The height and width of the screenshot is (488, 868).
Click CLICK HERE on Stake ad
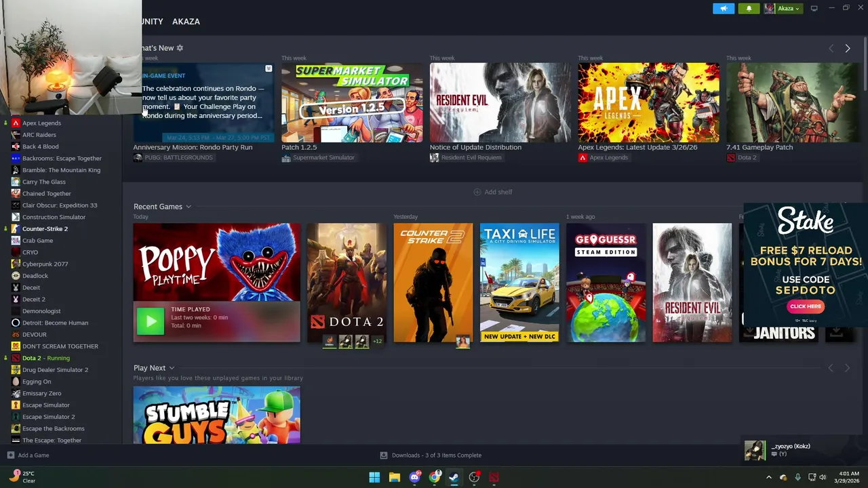click(x=806, y=306)
